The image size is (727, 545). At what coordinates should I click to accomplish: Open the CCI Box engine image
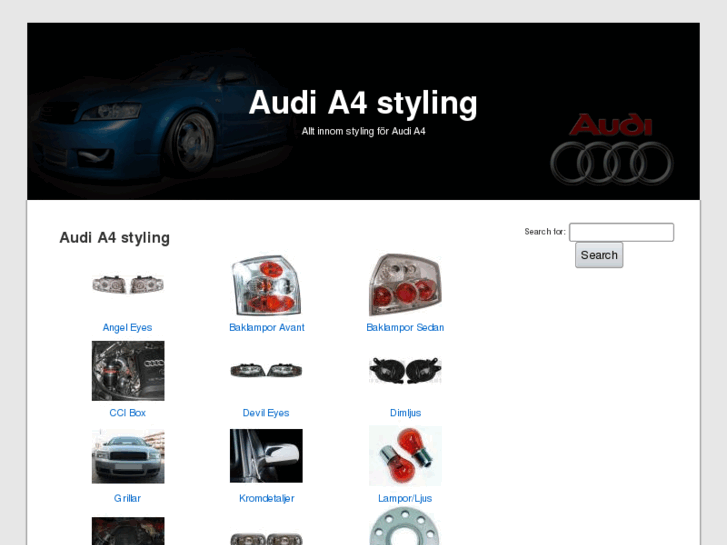point(128,371)
